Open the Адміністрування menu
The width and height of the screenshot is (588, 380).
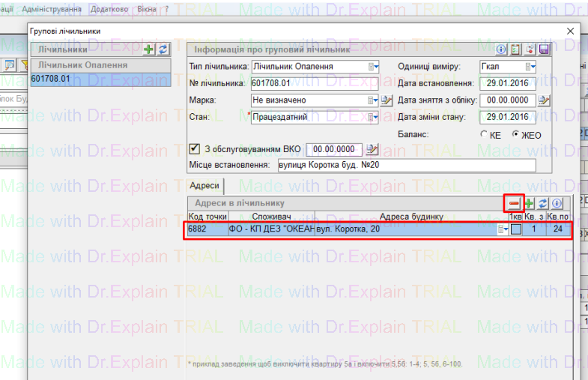[x=52, y=8]
